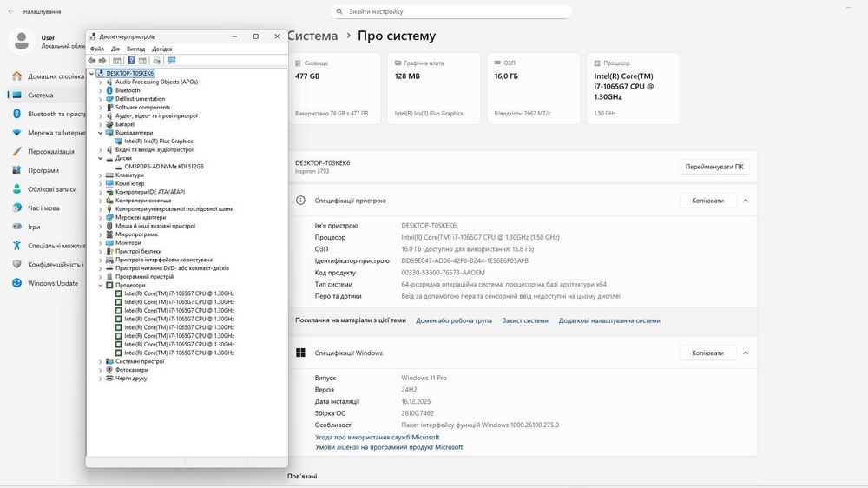This screenshot has width=868, height=488.
Task: Click the Ігри gamepad icon in sidebar
Action: click(17, 227)
